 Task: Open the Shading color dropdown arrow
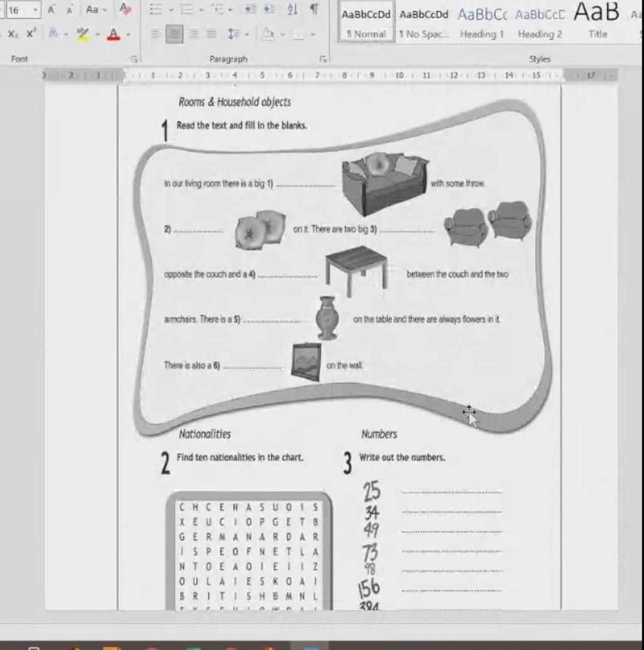[283, 35]
